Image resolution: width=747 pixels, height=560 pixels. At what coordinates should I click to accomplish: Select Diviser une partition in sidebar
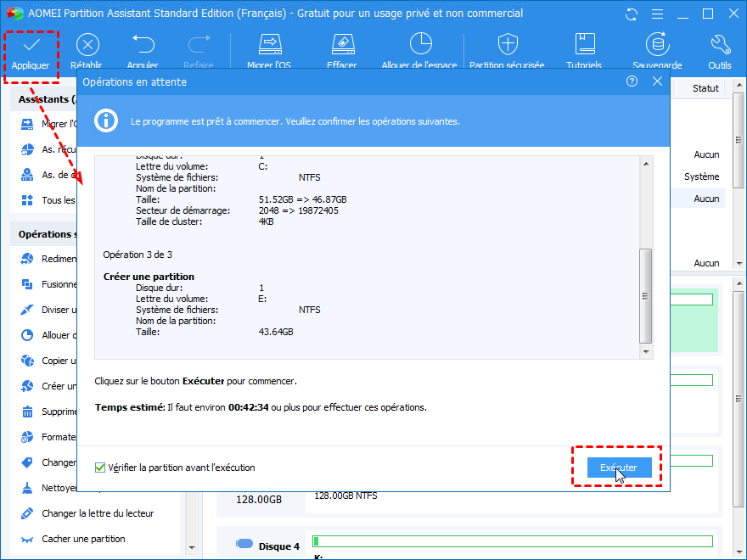[x=48, y=310]
